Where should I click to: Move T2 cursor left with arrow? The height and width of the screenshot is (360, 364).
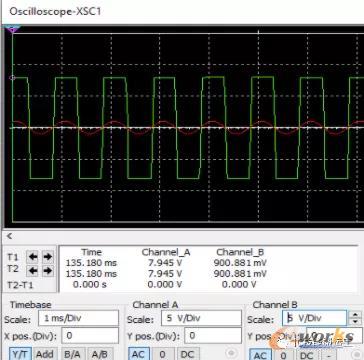[32, 271]
